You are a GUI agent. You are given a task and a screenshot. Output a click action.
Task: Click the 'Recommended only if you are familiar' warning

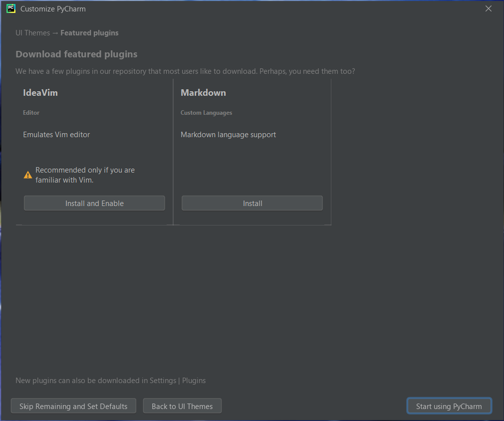coord(85,175)
